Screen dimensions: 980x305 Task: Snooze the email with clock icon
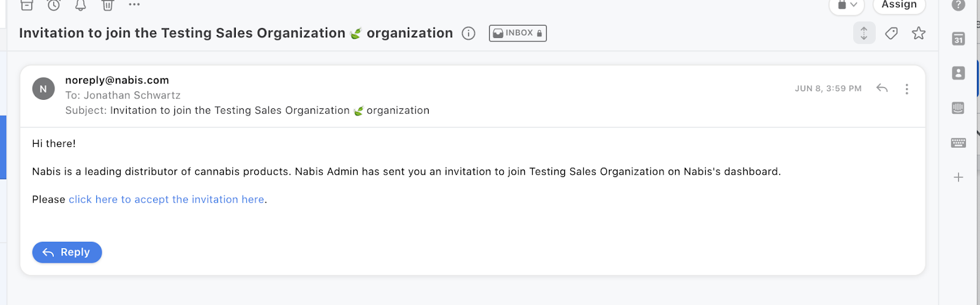click(x=54, y=6)
